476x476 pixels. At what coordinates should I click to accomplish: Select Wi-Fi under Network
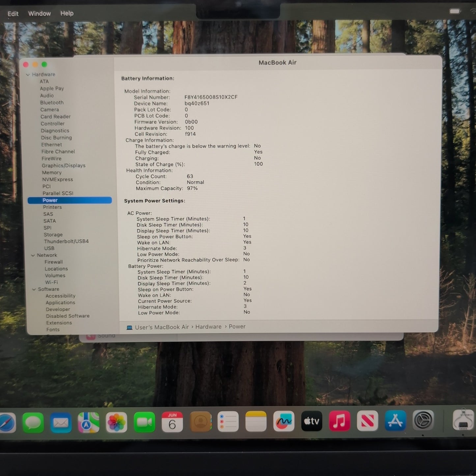(51, 282)
